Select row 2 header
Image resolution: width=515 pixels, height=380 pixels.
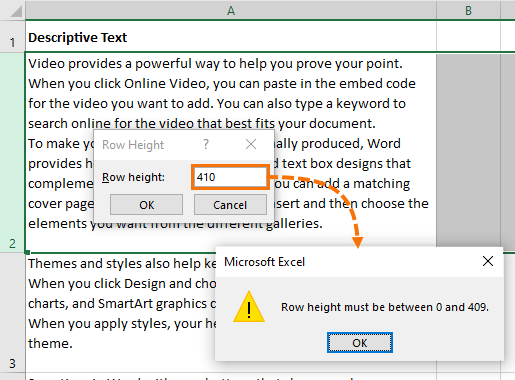pyautogui.click(x=12, y=153)
